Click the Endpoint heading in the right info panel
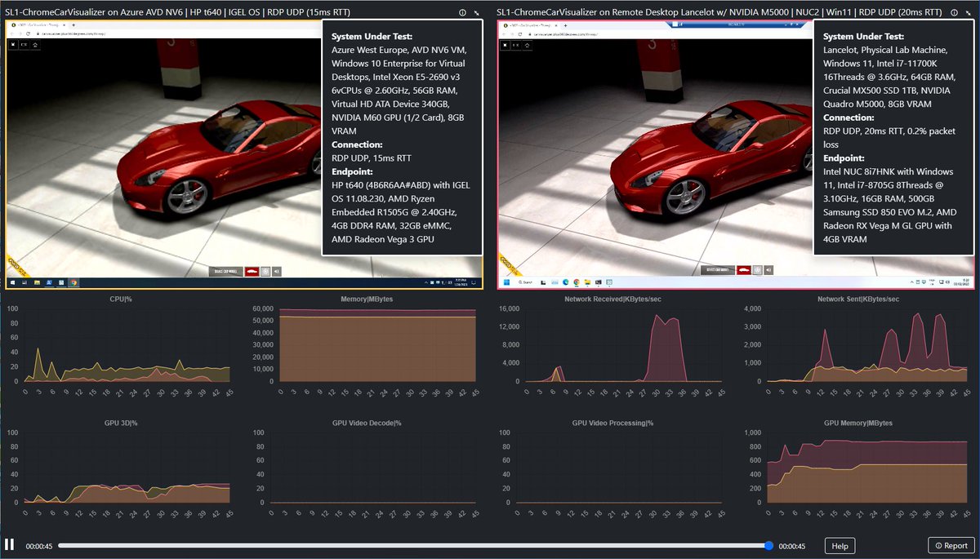980x559 pixels. [845, 158]
